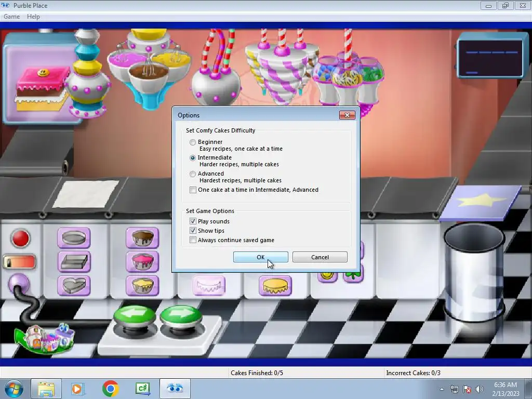Viewport: 532px width, 399px height.
Task: Click the green right conveyor arrow button
Action: tap(181, 316)
